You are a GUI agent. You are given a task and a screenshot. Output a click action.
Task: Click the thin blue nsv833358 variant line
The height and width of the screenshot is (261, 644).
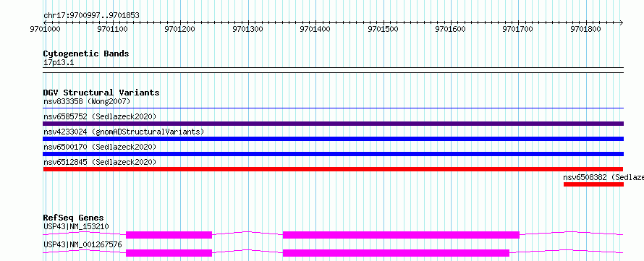(x=333, y=108)
